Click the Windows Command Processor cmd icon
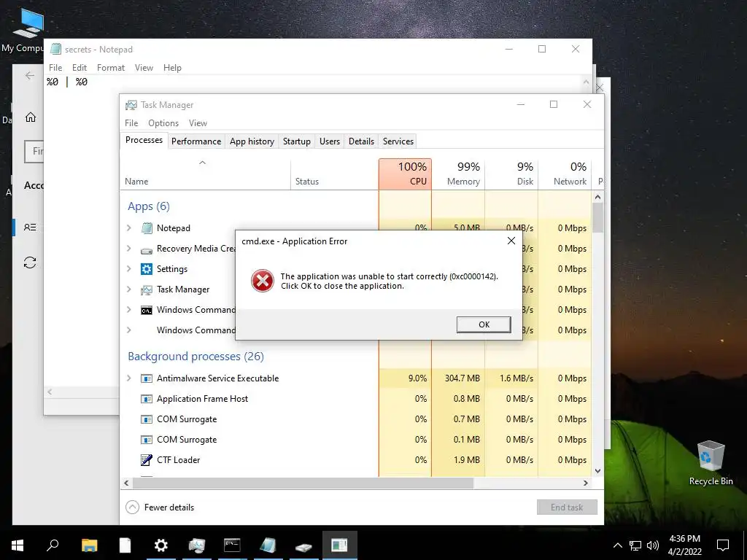The width and height of the screenshot is (747, 560). click(147, 311)
